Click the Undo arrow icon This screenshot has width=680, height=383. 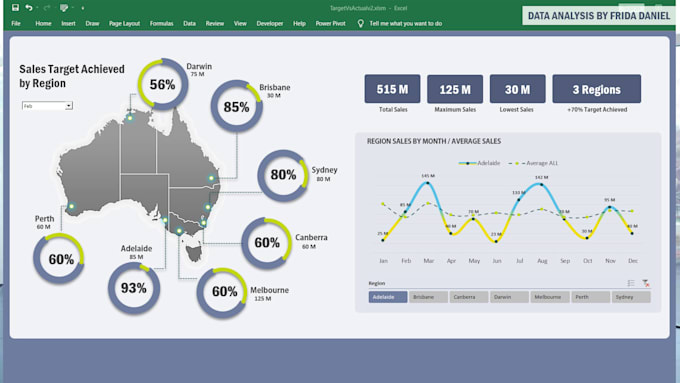tap(29, 7)
